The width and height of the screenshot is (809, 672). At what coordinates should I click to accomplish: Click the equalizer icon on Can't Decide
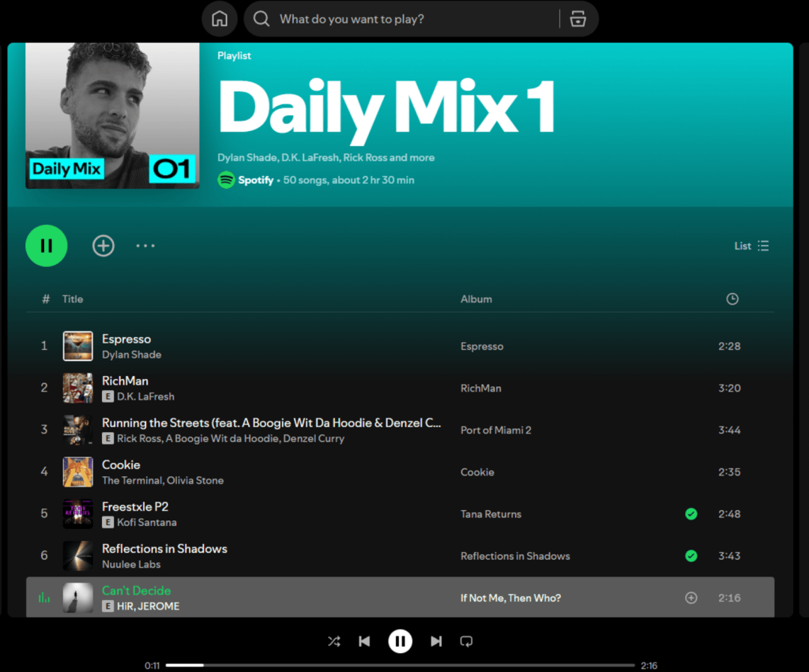click(x=44, y=598)
